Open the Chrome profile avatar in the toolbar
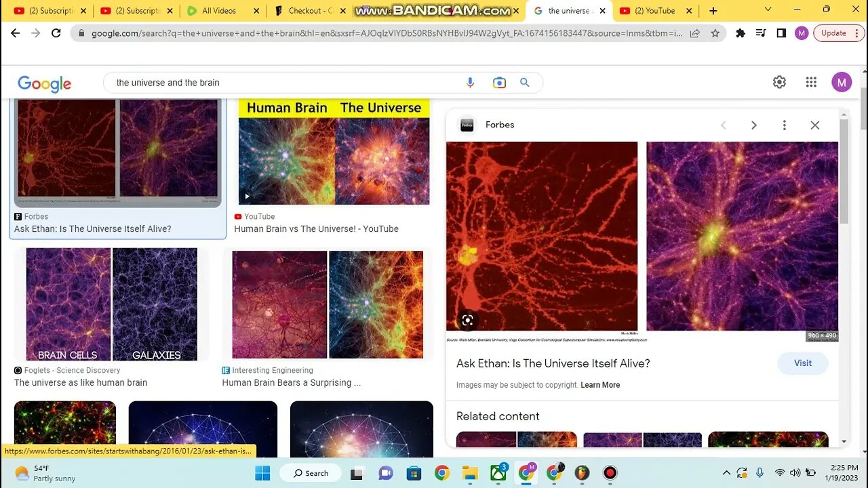868x488 pixels. 802,33
